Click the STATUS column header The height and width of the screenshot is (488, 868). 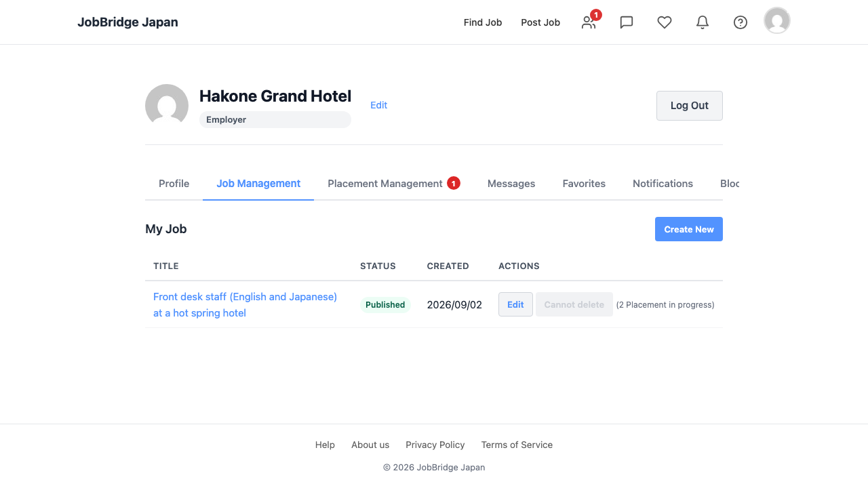378,266
